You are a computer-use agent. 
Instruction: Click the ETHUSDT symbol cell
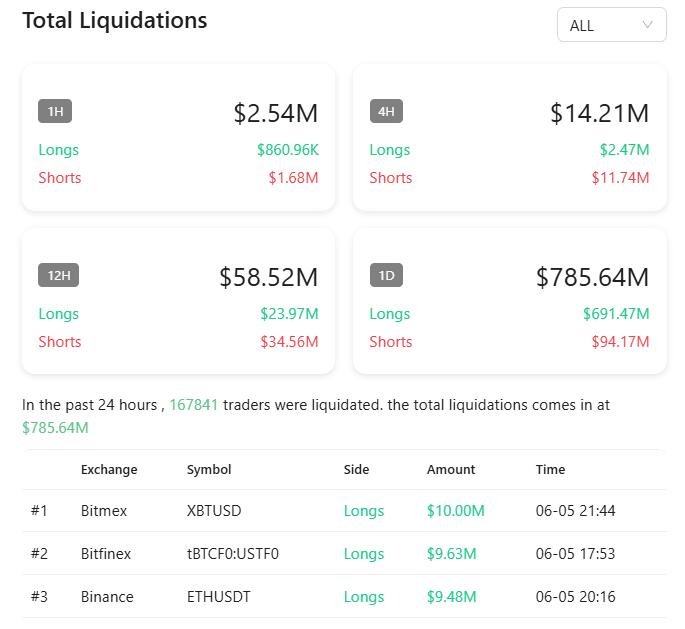coord(219,597)
